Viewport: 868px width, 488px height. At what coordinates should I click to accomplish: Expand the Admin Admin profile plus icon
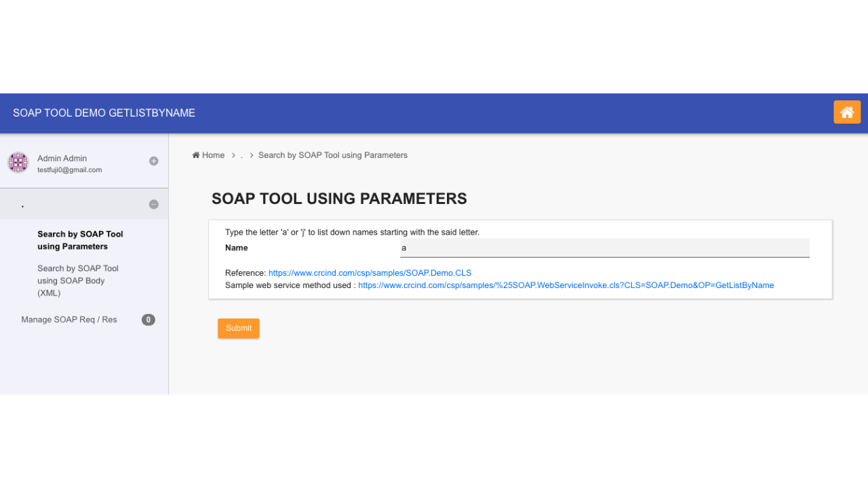(154, 161)
